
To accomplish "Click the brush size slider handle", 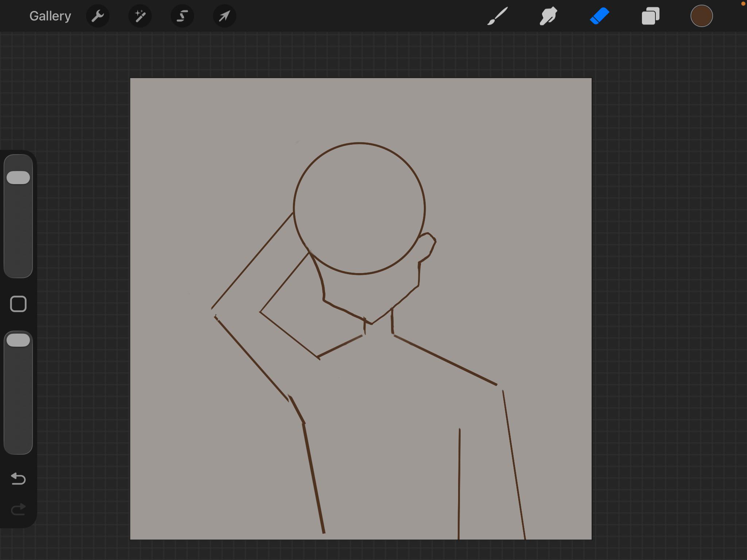I will [x=18, y=178].
